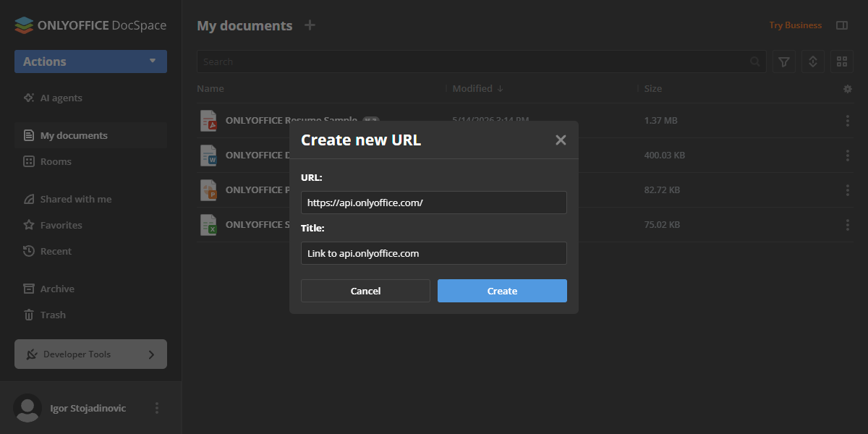
Task: Click the My documents page icon
Action: pos(29,135)
